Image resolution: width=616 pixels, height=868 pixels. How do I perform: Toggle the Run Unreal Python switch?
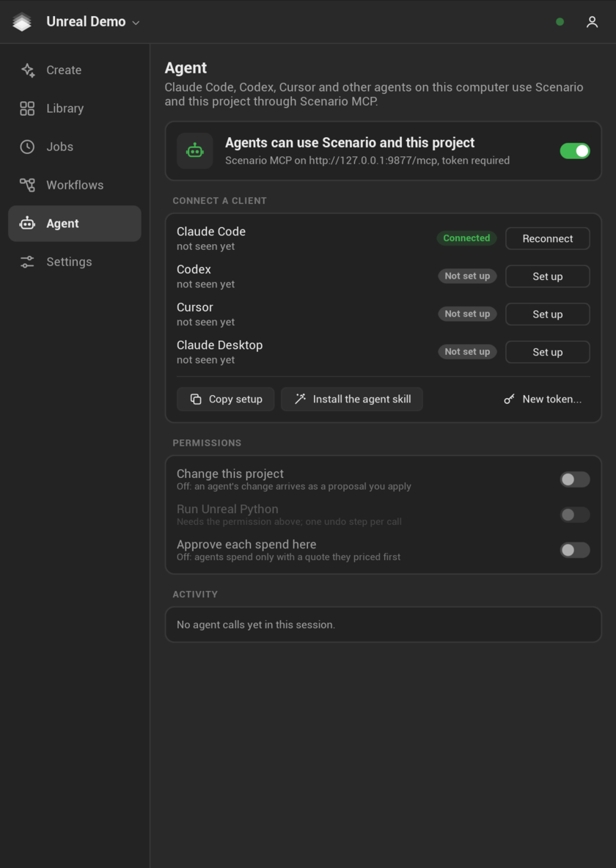(x=575, y=515)
